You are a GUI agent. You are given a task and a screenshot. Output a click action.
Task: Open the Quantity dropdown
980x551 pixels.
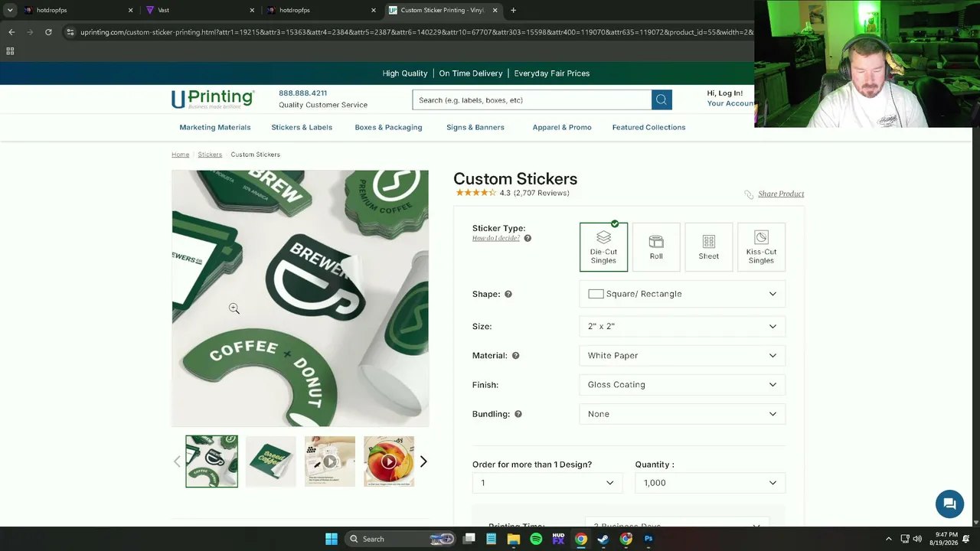pos(710,483)
